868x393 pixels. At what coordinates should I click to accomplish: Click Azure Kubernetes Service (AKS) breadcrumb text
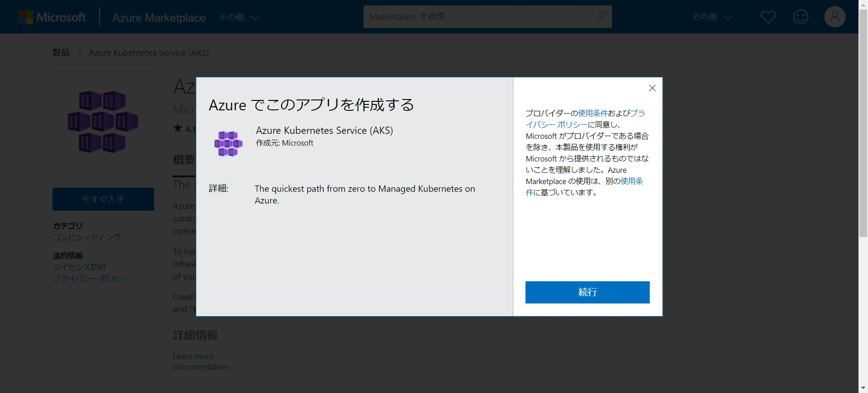coord(149,52)
